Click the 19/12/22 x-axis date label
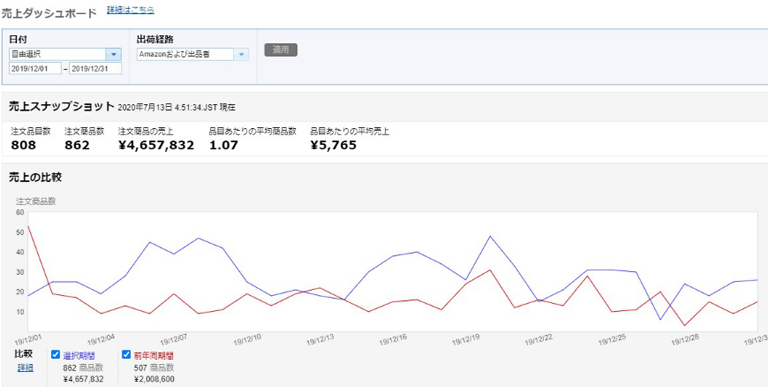Screen dimensions: 768x387 click(x=539, y=340)
